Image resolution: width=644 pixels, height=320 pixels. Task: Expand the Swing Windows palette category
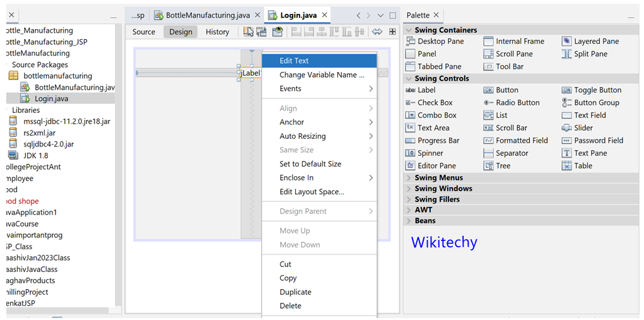point(409,189)
